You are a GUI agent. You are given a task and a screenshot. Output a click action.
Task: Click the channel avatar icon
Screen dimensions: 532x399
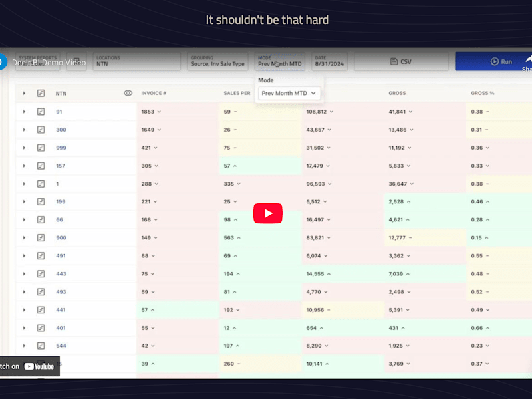[3, 62]
